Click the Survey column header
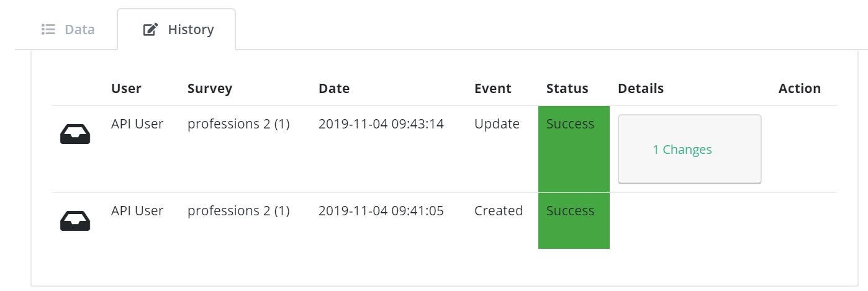The width and height of the screenshot is (868, 291). pyautogui.click(x=210, y=89)
